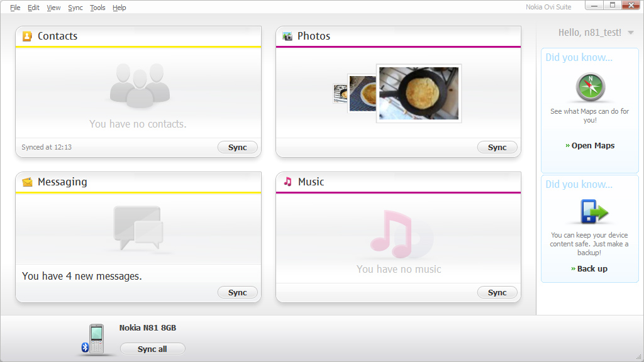Click the 'You have no music' text
The width and height of the screenshot is (644, 362).
pyautogui.click(x=399, y=269)
